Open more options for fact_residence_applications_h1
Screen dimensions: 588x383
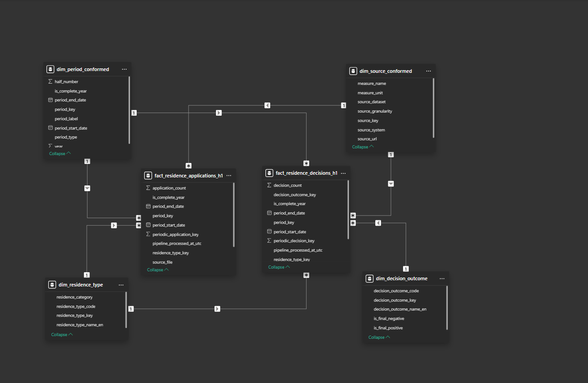pyautogui.click(x=229, y=176)
